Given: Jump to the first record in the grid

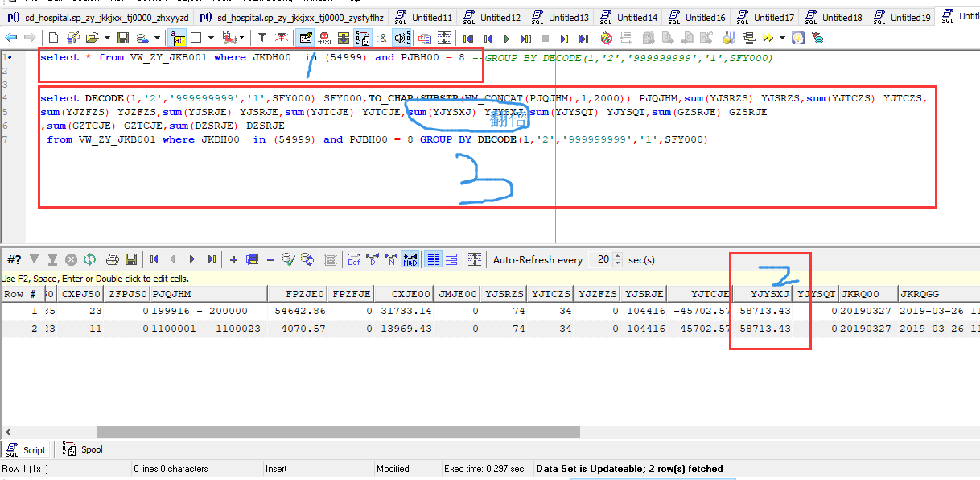Looking at the screenshot, I should tap(154, 259).
